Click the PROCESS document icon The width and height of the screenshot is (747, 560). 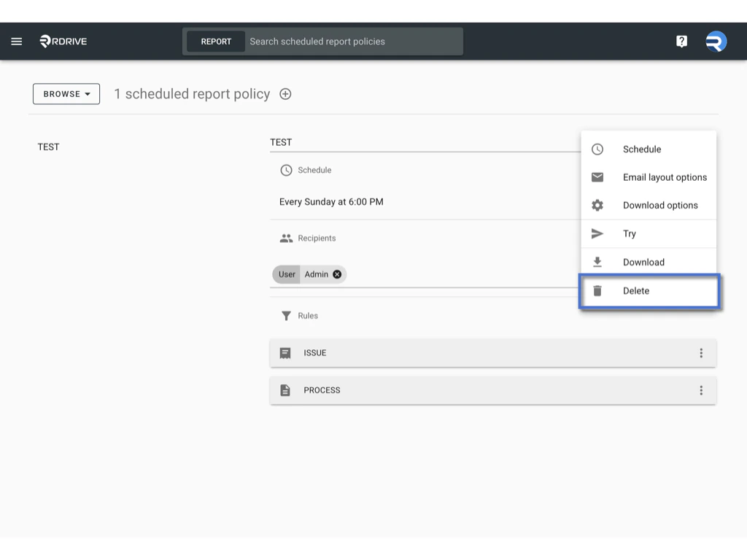[x=286, y=390]
